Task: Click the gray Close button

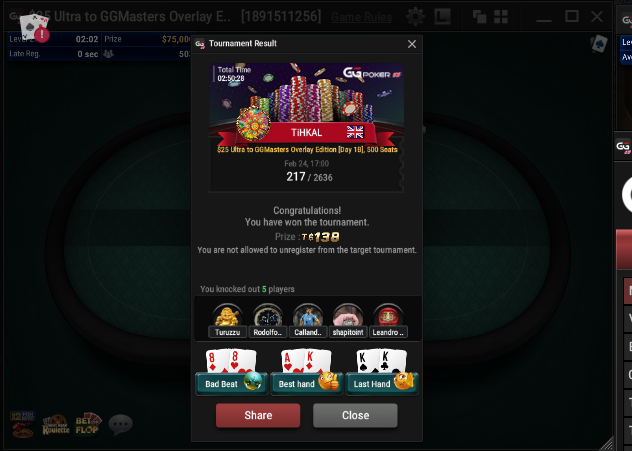Action: (x=355, y=415)
